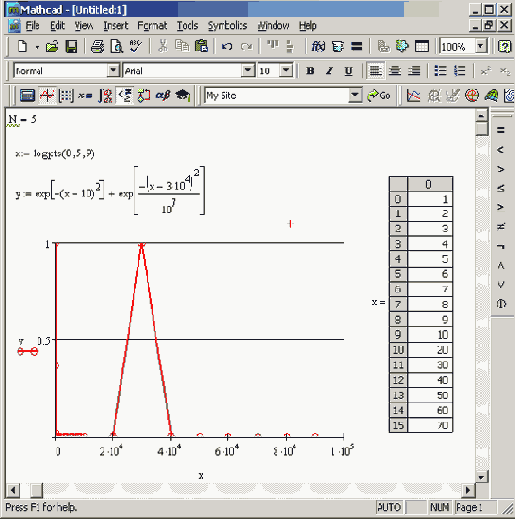Open the Tools menu
The width and height of the screenshot is (515, 519).
pyautogui.click(x=187, y=25)
